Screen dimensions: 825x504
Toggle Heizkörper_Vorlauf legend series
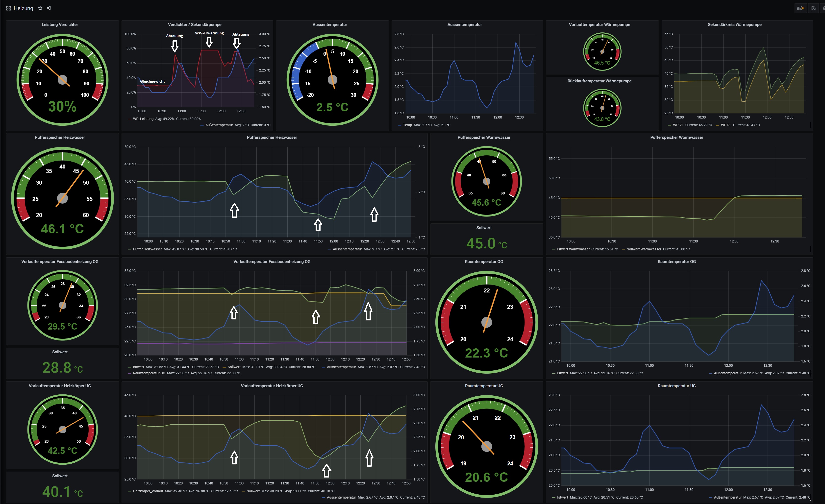148,491
